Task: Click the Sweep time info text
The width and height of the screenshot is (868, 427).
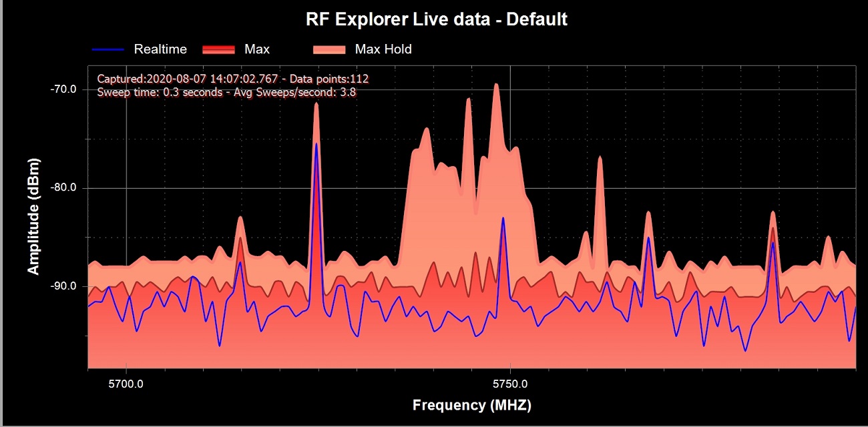Action: (226, 92)
